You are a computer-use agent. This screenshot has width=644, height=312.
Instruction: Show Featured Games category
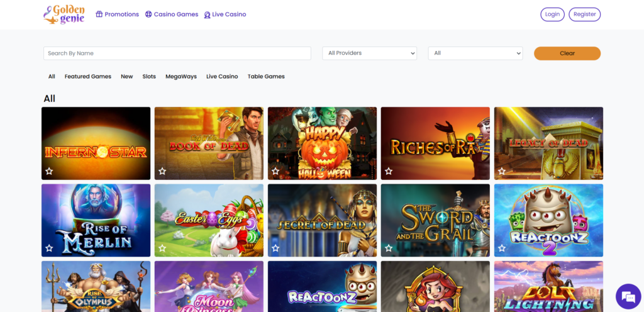88,77
